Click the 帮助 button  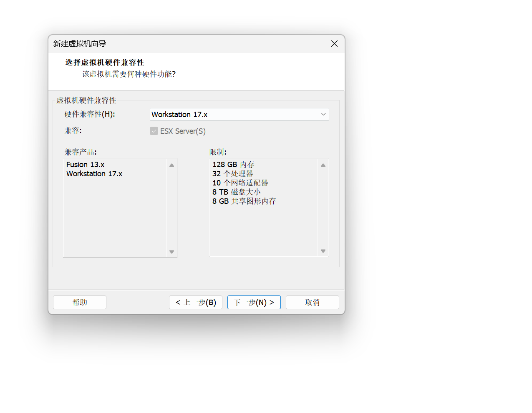pos(80,302)
